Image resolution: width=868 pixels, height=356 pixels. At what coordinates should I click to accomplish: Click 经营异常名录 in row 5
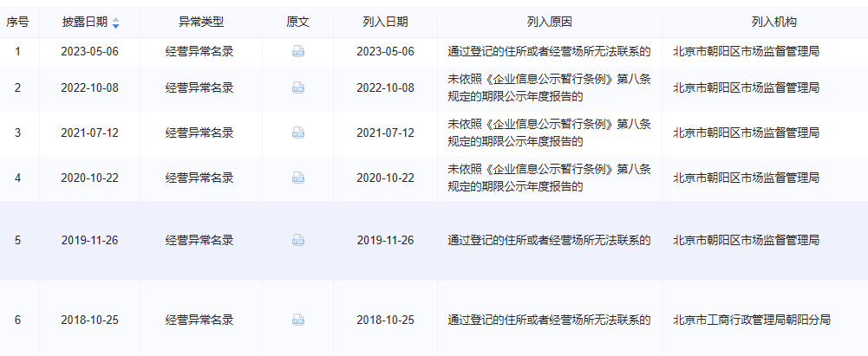(x=199, y=241)
